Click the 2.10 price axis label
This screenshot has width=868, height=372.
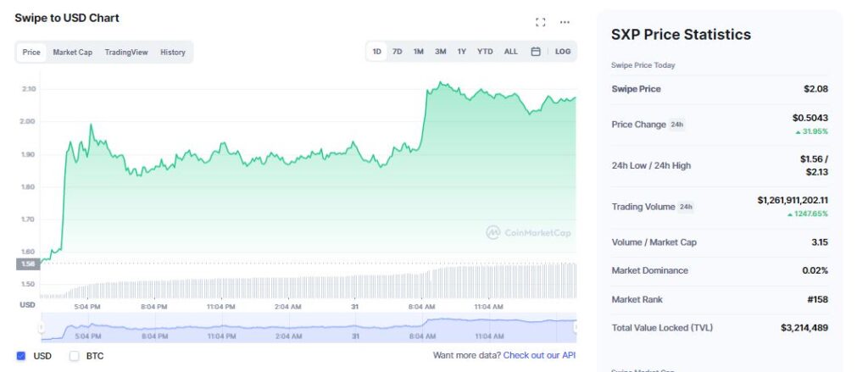tap(30, 89)
